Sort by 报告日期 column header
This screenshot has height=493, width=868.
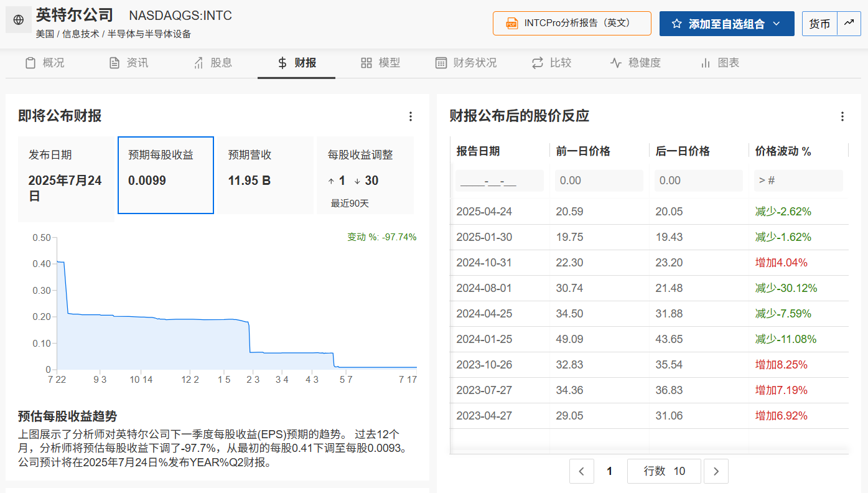coord(478,151)
